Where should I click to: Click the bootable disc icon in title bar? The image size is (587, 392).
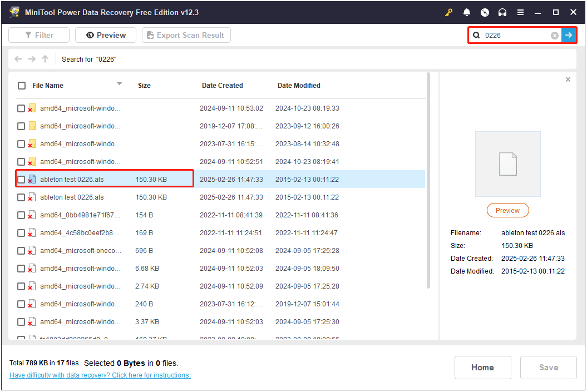tap(485, 12)
